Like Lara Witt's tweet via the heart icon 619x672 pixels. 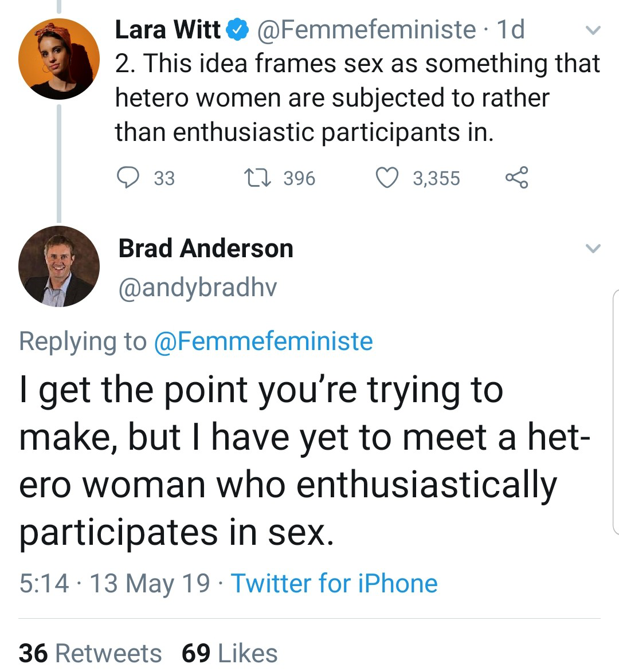click(387, 178)
